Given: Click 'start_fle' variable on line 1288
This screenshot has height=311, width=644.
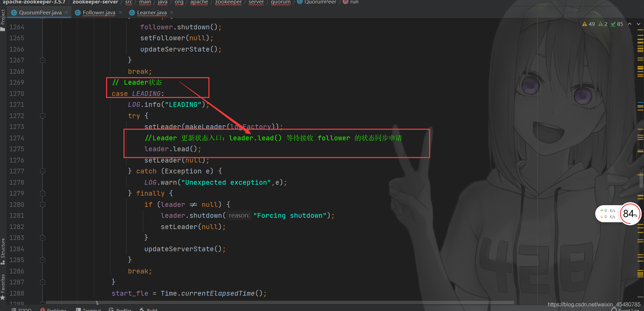Looking at the screenshot, I should tap(130, 293).
